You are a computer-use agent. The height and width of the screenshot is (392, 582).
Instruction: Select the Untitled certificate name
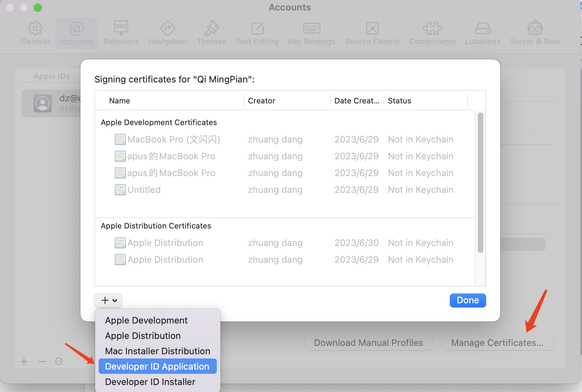(144, 190)
